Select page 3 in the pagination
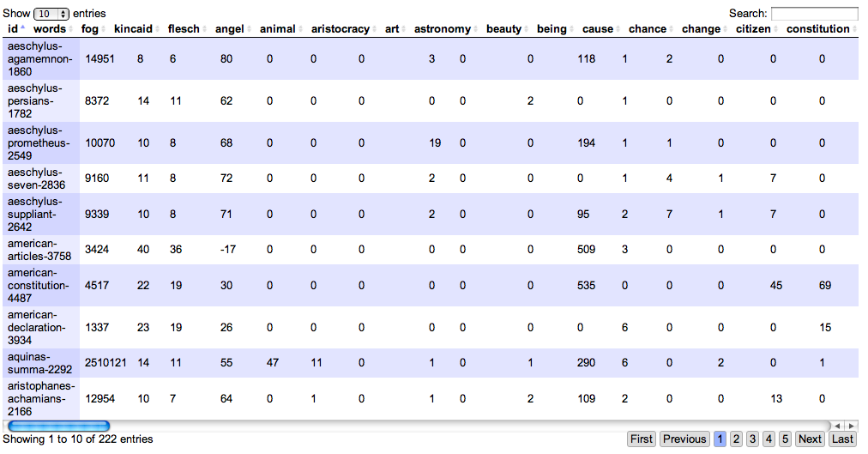 752,439
